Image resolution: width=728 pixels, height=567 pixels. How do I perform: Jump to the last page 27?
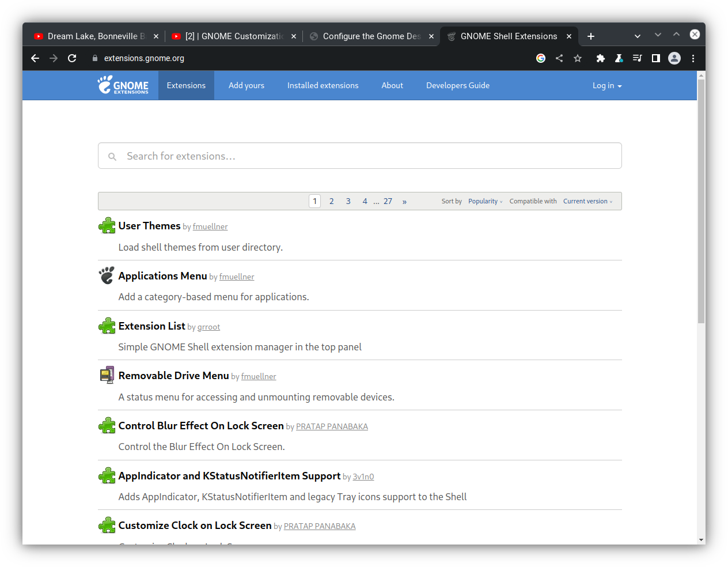pos(388,201)
